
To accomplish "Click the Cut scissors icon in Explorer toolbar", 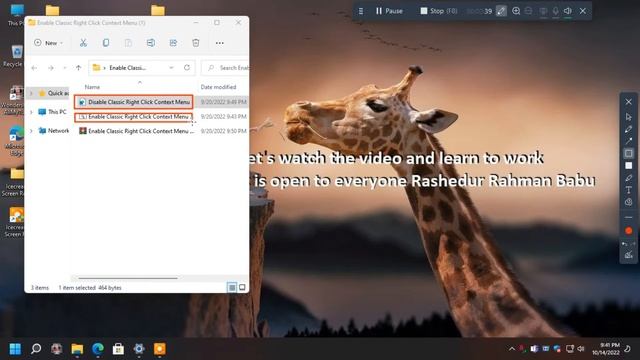I will tap(83, 43).
